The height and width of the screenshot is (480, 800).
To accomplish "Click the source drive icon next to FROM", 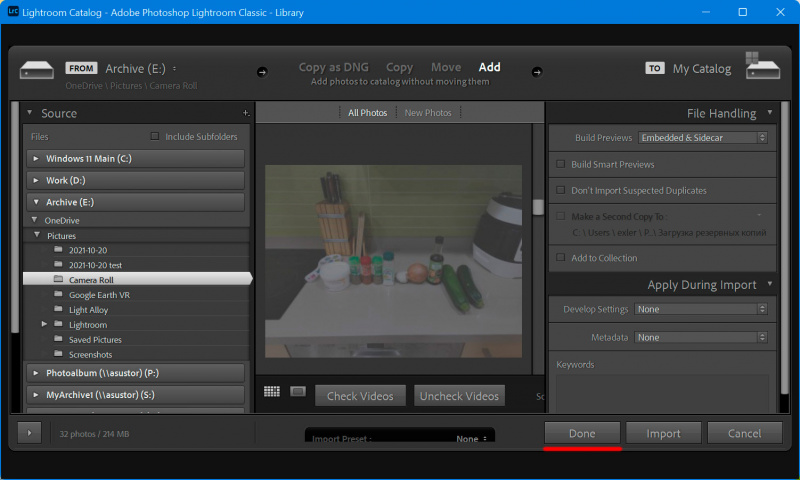I will pos(36,70).
